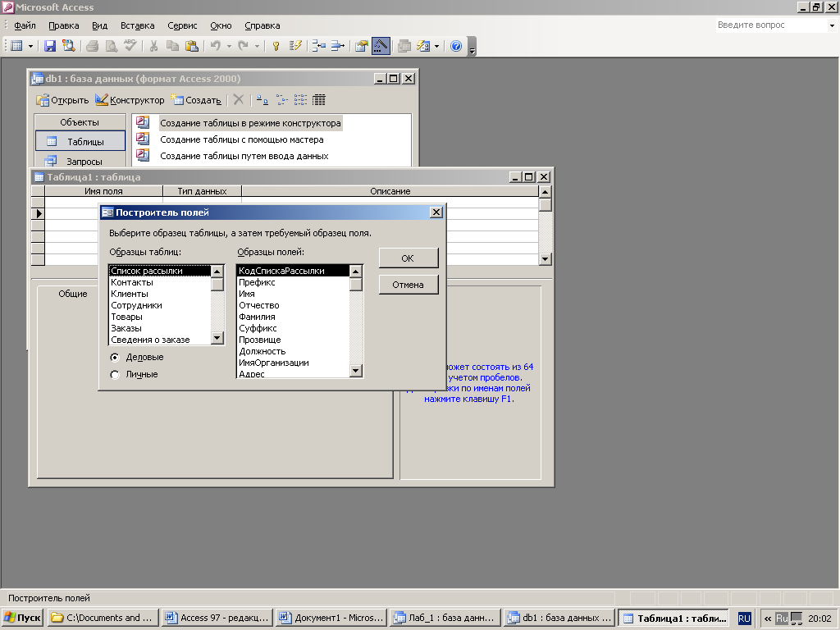Viewport: 840px width, 630px height.
Task: Close the Построитель полей dialog
Action: 436,212
